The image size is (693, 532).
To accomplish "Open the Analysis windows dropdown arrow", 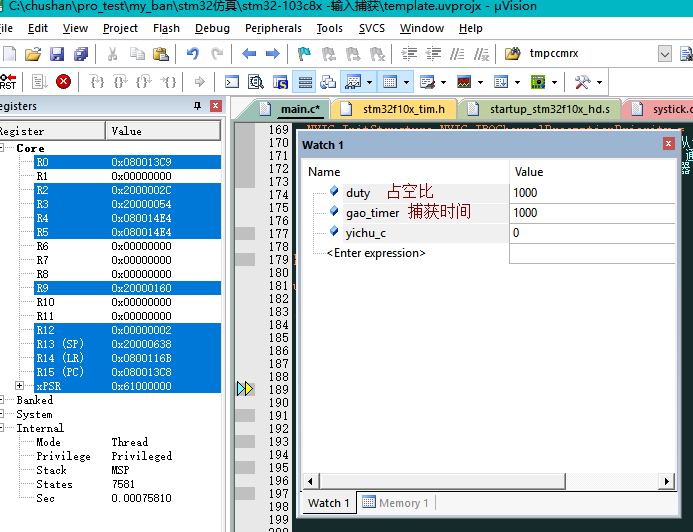I will pyautogui.click(x=480, y=82).
